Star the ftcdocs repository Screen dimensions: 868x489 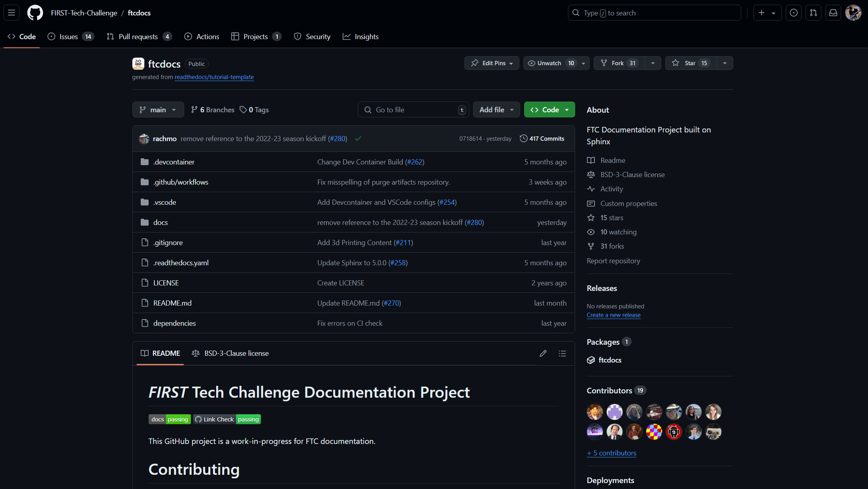[x=690, y=63]
